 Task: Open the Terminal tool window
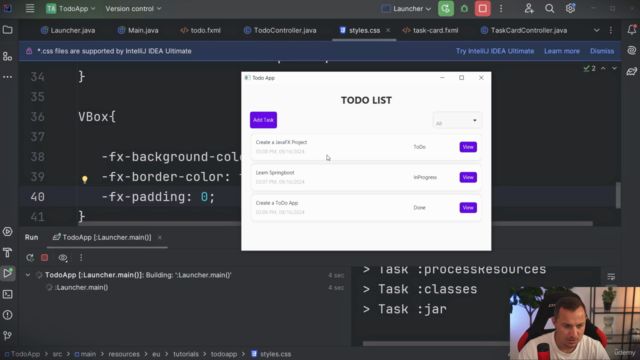7,294
